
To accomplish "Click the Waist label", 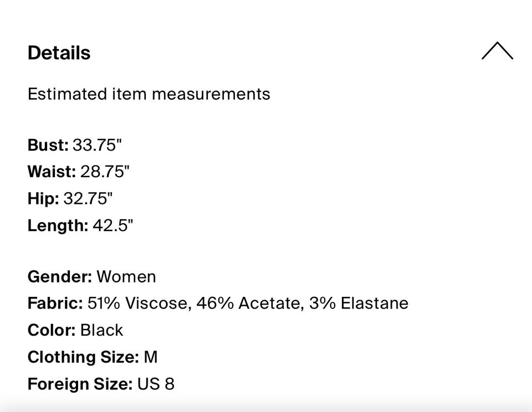I will coord(52,172).
